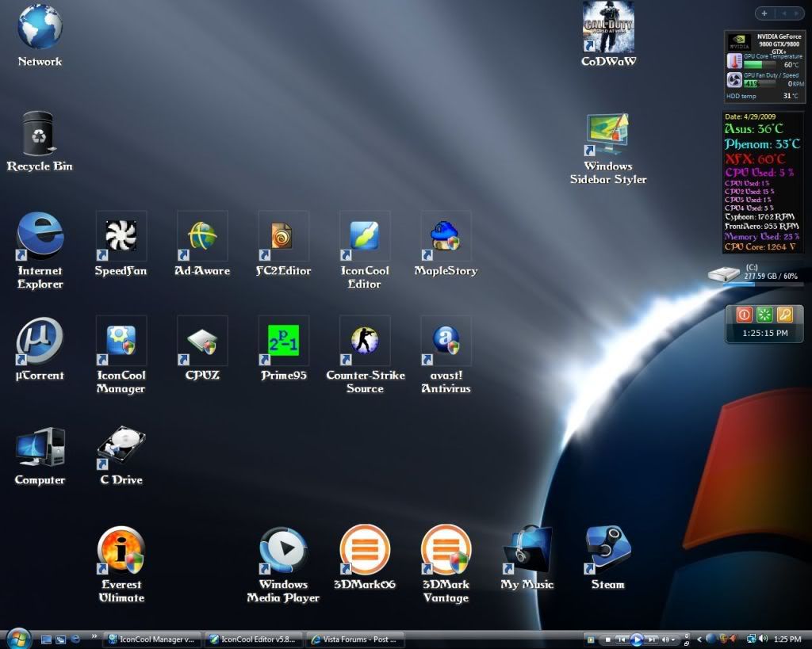This screenshot has width=812, height=649.
Task: Click the C: drive usage bar
Action: click(764, 284)
